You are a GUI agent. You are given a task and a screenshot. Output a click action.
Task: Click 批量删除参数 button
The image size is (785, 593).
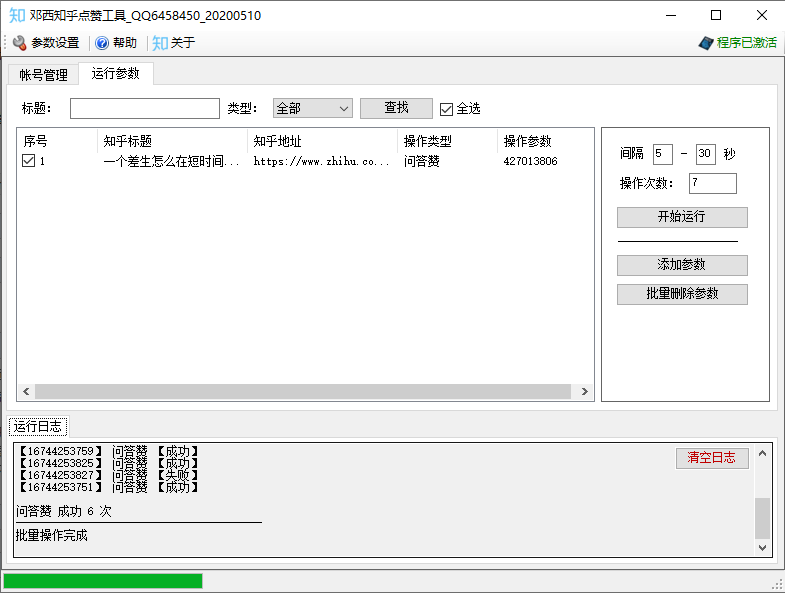point(682,294)
